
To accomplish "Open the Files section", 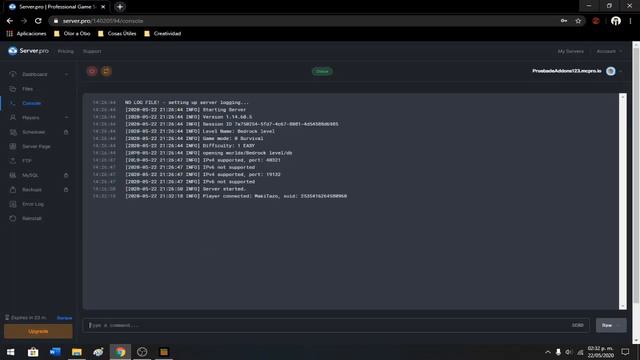I will [27, 89].
